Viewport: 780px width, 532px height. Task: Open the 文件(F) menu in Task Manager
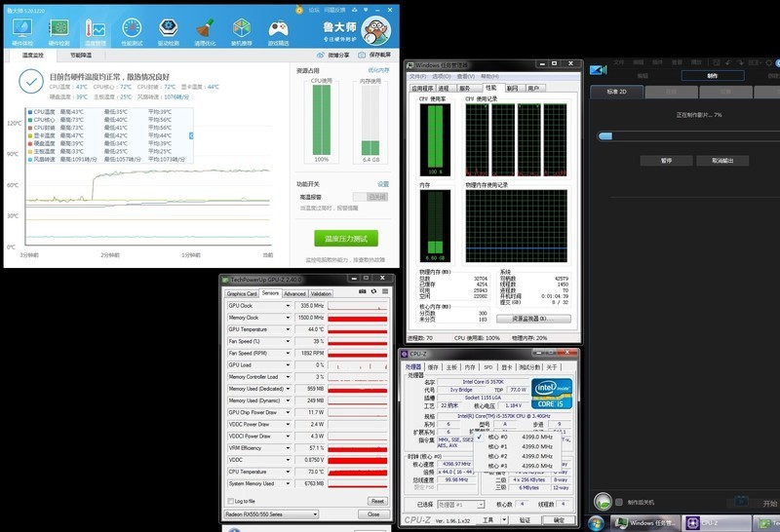[418, 77]
